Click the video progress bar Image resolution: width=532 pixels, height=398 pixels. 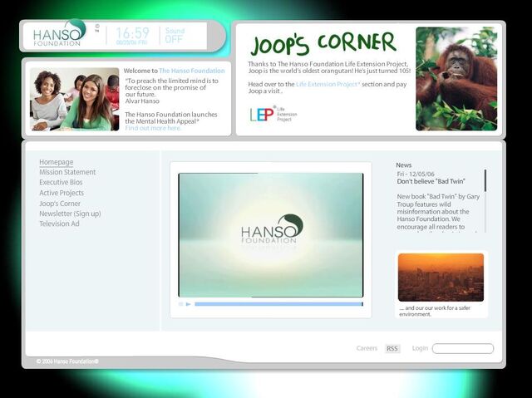coord(279,304)
